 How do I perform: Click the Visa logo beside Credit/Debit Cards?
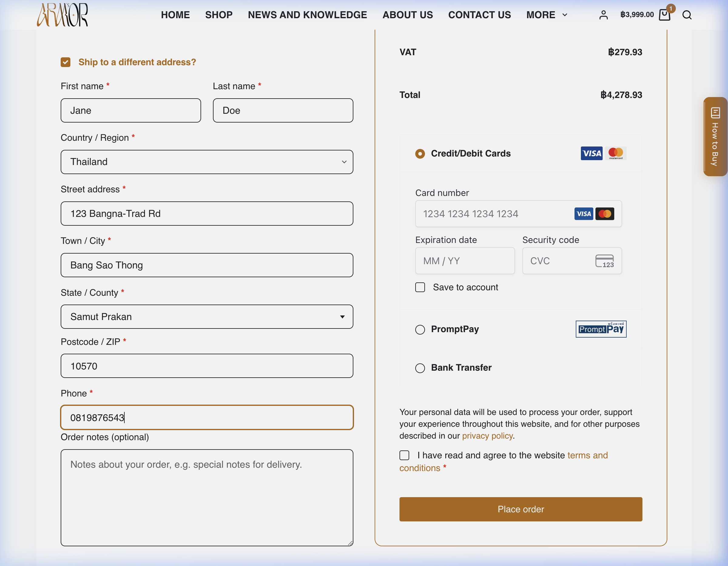pyautogui.click(x=591, y=153)
